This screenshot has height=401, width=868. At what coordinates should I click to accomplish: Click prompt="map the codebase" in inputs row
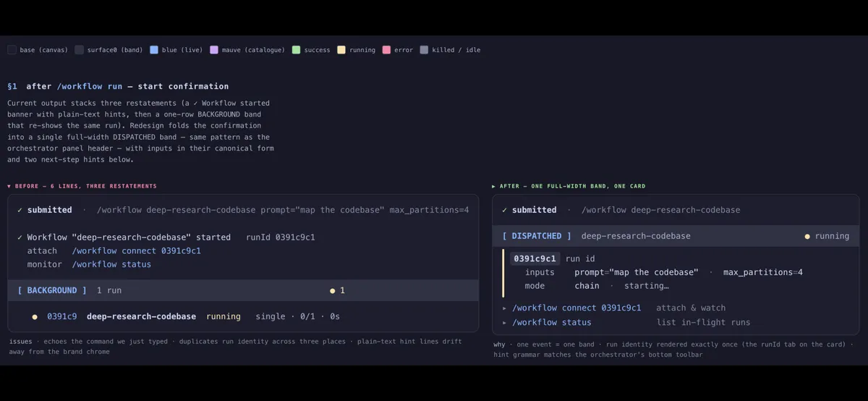tap(637, 272)
